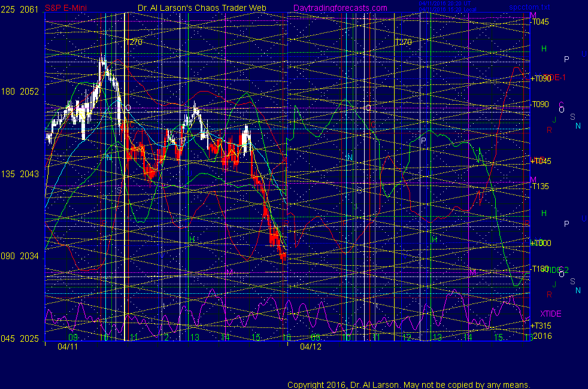Click the Daytradingforecasts.com link
Screen dimensions: 588x389
tap(340, 8)
